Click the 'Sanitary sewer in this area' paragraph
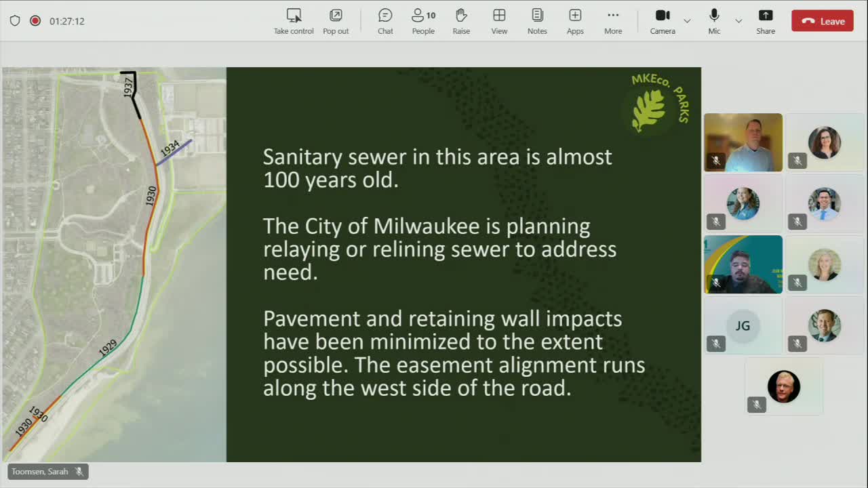This screenshot has width=868, height=488. tap(437, 168)
